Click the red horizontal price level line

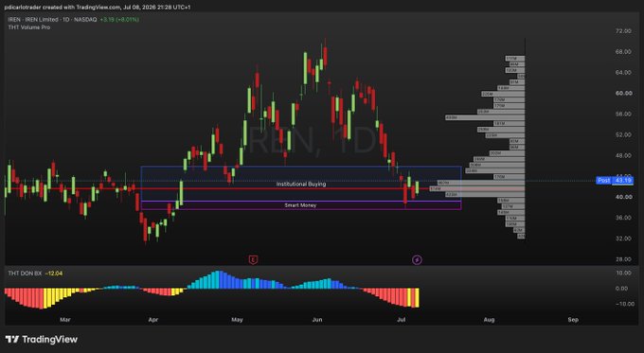tap(217, 189)
